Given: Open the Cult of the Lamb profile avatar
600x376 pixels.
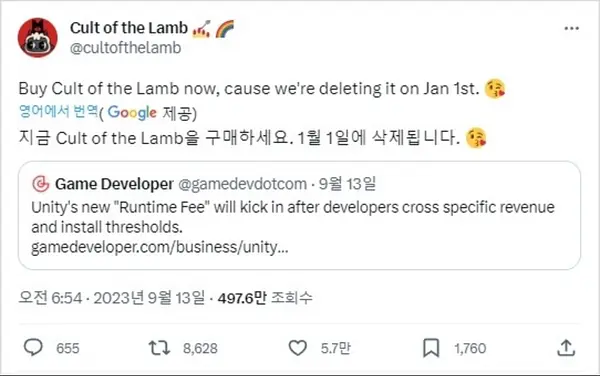Looking at the screenshot, I should point(38,37).
